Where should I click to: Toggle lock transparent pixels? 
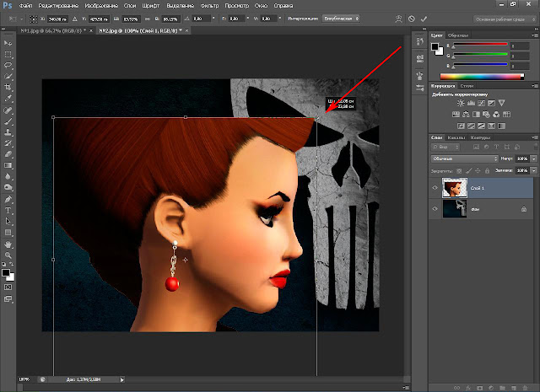pos(459,170)
